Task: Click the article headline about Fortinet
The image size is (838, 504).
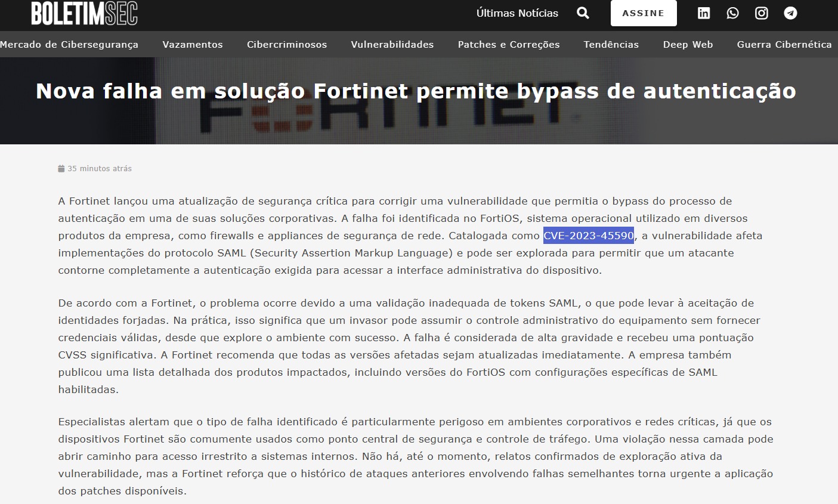Action: pos(416,91)
